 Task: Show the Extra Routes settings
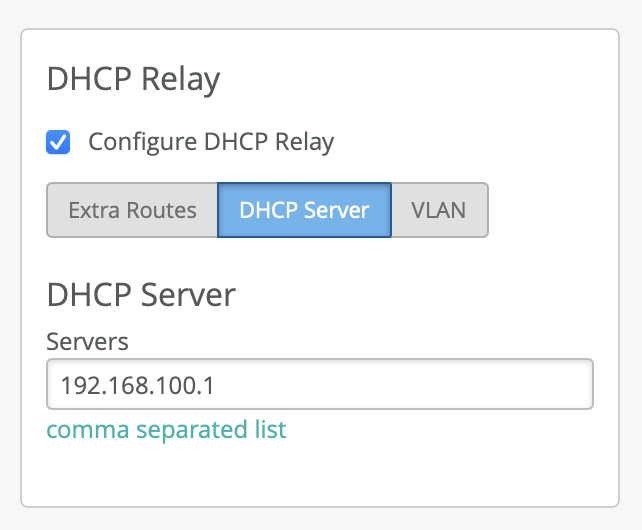click(132, 210)
